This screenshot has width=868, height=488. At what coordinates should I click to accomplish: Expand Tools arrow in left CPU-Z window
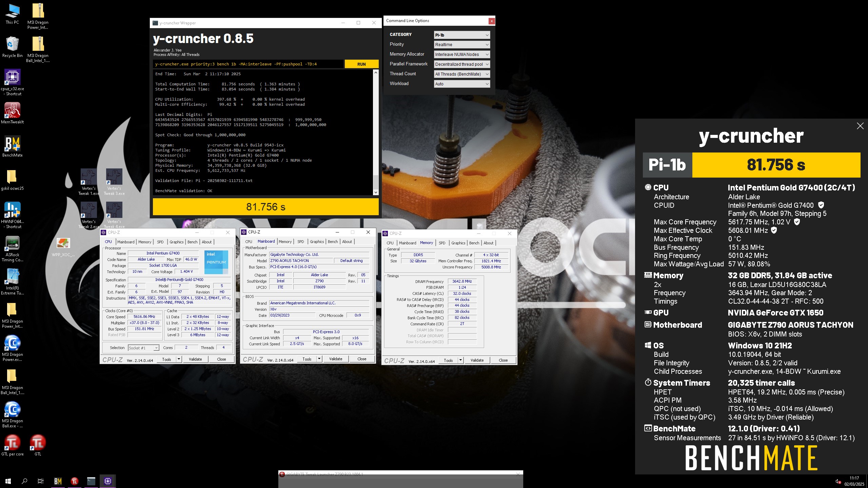click(179, 359)
